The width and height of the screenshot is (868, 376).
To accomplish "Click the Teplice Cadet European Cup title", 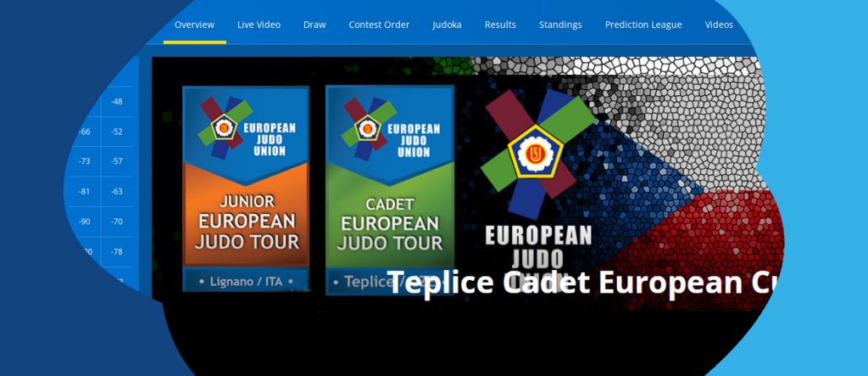I will (x=581, y=283).
